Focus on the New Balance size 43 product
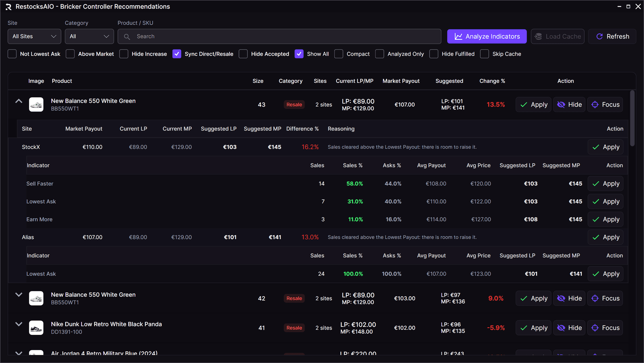This screenshot has width=644, height=363. 605,105
